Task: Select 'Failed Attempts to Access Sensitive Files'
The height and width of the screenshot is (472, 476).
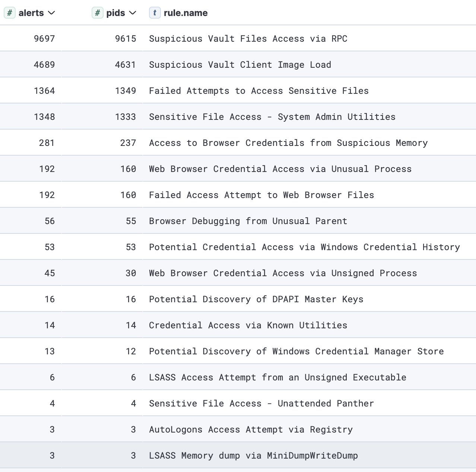Action: (x=259, y=91)
